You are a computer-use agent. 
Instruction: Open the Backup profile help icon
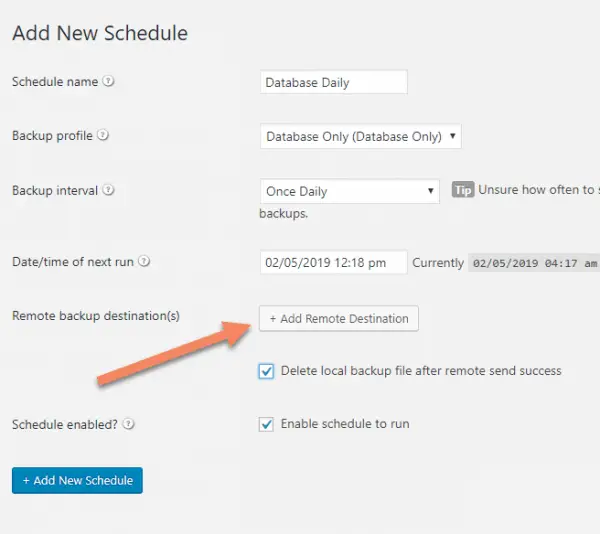(103, 135)
